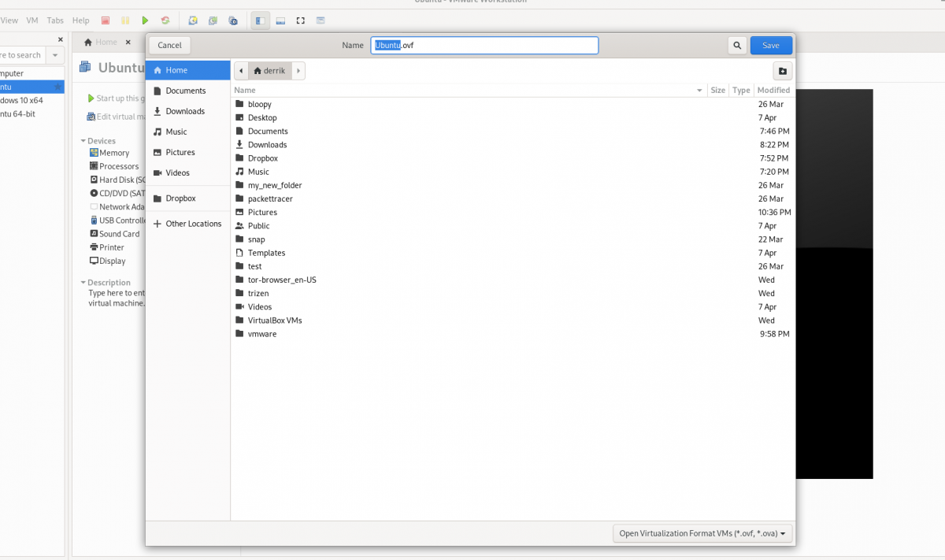Click the path bar back arrow

pyautogui.click(x=241, y=71)
